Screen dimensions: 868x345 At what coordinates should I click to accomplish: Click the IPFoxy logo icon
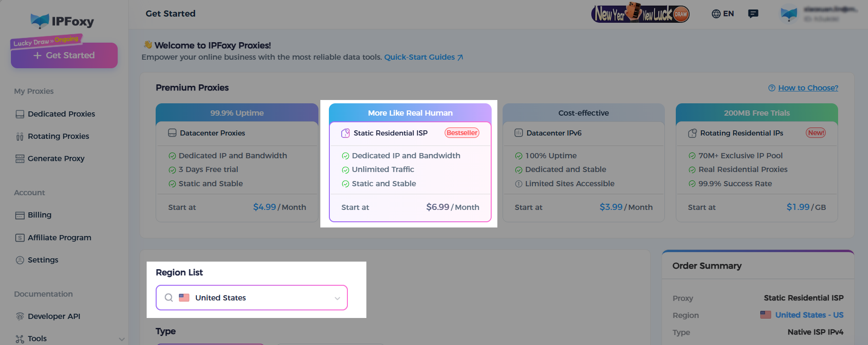(40, 21)
